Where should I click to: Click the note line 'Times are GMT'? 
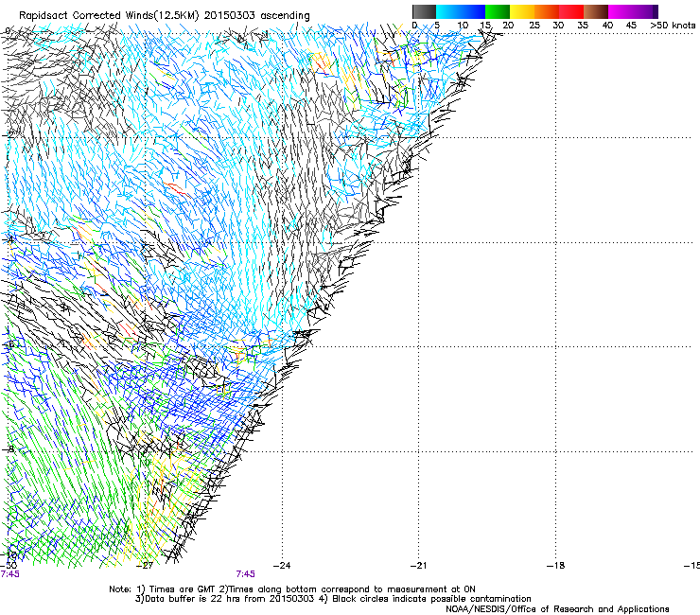183,589
